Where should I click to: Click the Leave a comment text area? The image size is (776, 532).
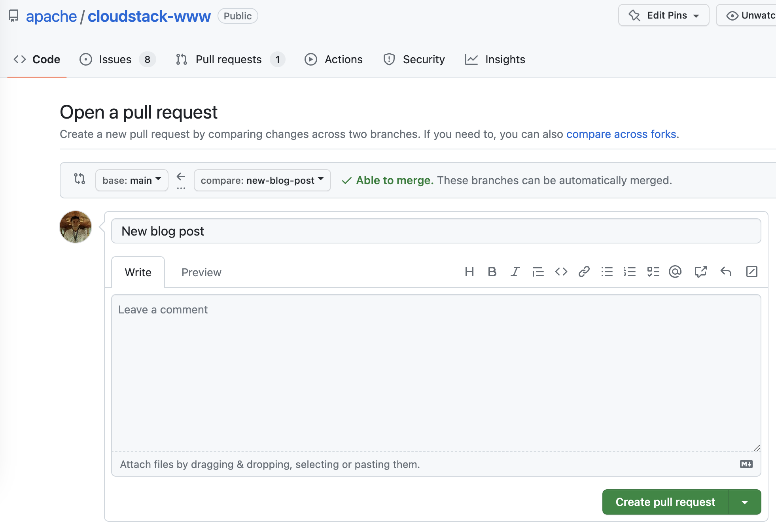[436, 373]
